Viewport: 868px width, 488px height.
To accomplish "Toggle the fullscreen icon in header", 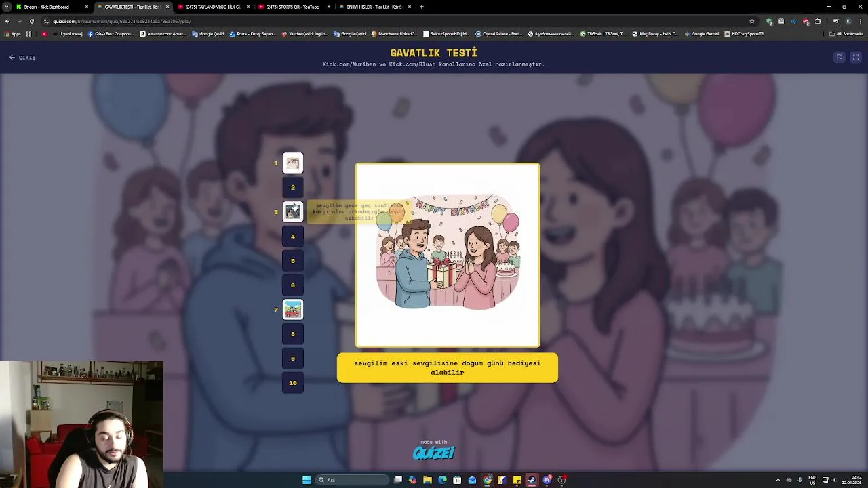I will tap(856, 58).
